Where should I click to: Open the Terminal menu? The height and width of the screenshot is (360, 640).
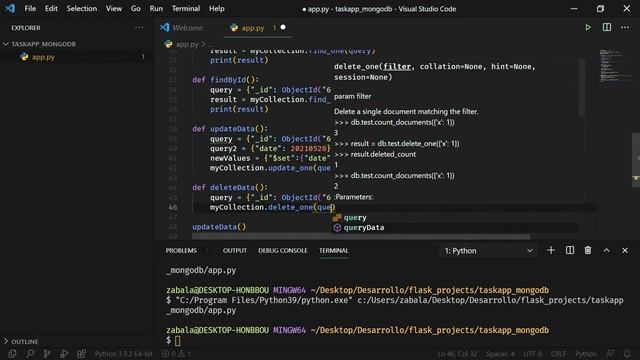186,8
